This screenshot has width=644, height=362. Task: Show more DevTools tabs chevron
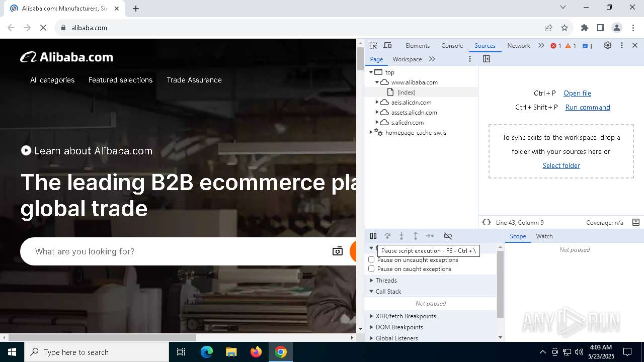[541, 45]
